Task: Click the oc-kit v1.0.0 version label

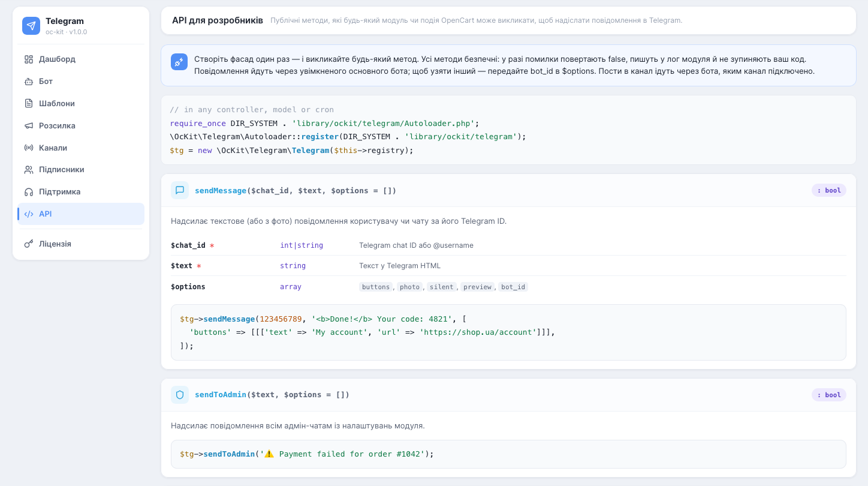Action: [66, 32]
